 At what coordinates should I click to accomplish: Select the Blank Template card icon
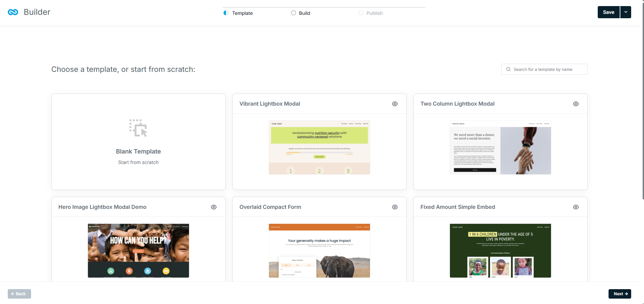click(x=138, y=128)
